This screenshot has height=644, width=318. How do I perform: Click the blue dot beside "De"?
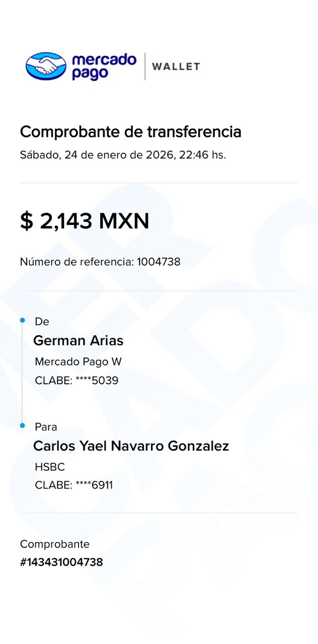coord(22,320)
